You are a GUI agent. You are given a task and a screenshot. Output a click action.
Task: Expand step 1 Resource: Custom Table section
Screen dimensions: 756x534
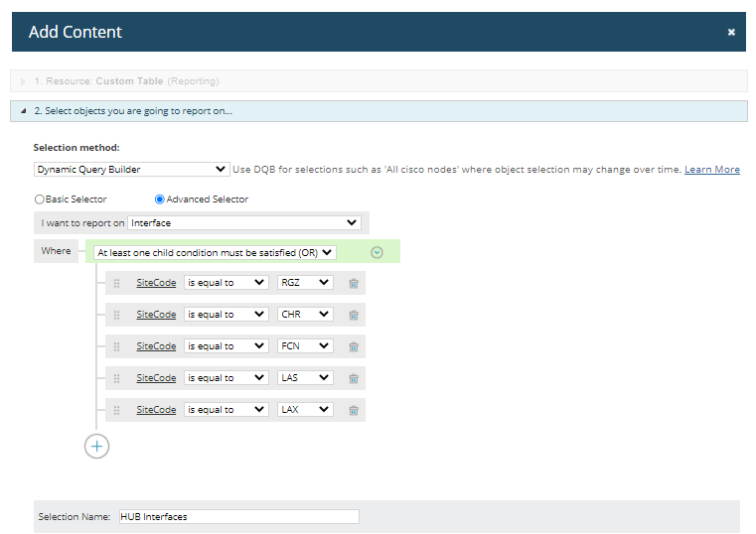tap(378, 81)
